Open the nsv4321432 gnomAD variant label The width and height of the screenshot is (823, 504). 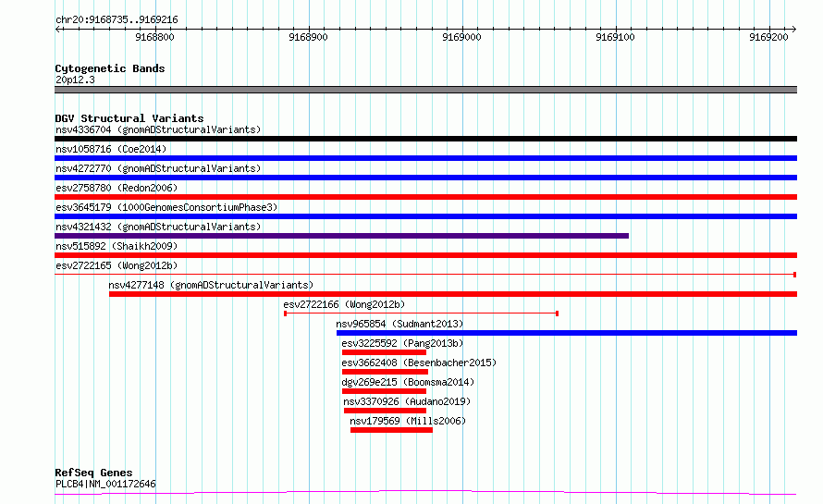[x=158, y=227]
